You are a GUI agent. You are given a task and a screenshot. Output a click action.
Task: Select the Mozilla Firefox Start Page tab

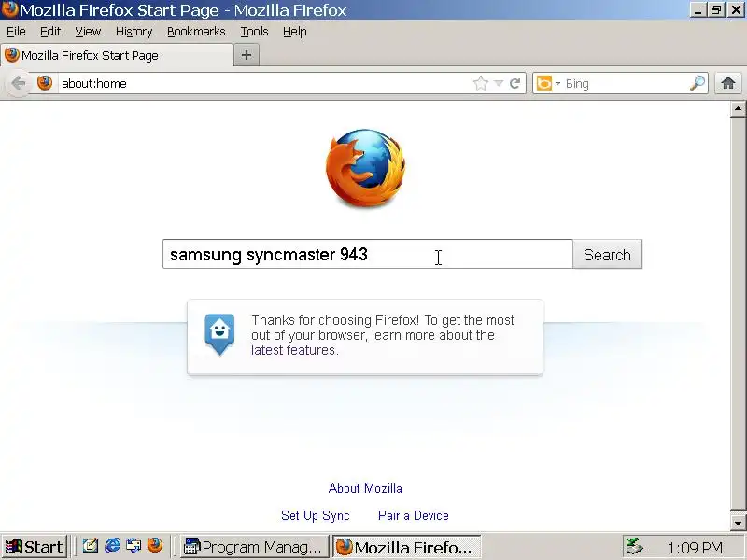[x=117, y=55]
